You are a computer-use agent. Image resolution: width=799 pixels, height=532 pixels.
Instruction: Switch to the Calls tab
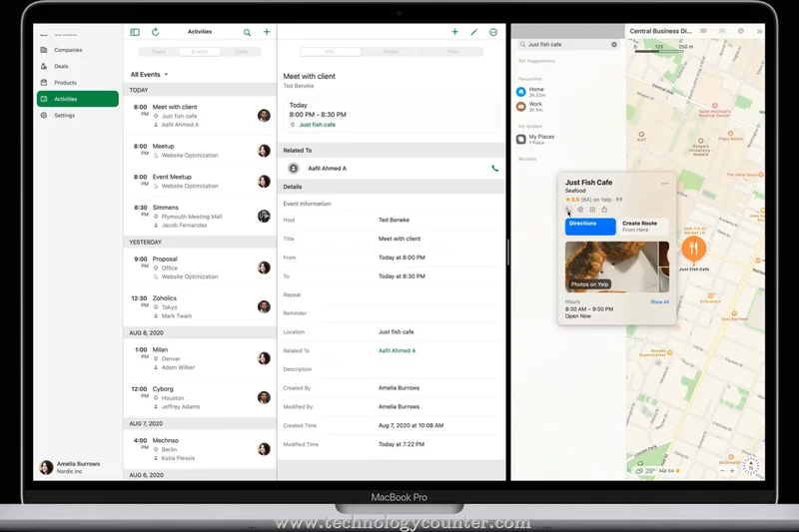[241, 52]
